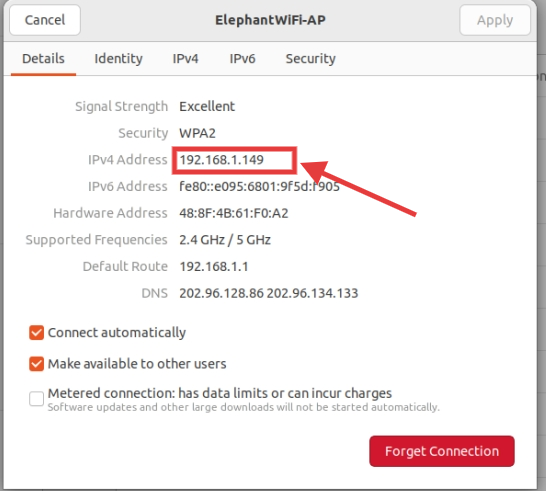Switch to the IPv6 tab
The width and height of the screenshot is (546, 491).
pos(242,59)
